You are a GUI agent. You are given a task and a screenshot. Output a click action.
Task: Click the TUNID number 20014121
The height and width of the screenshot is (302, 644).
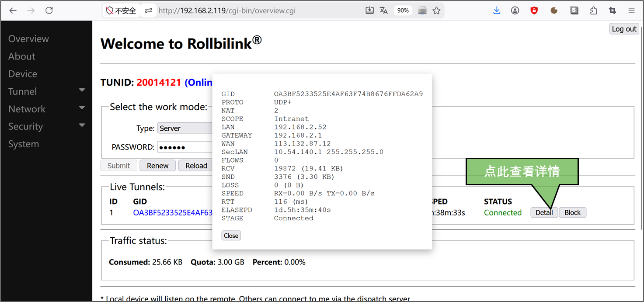coord(159,82)
